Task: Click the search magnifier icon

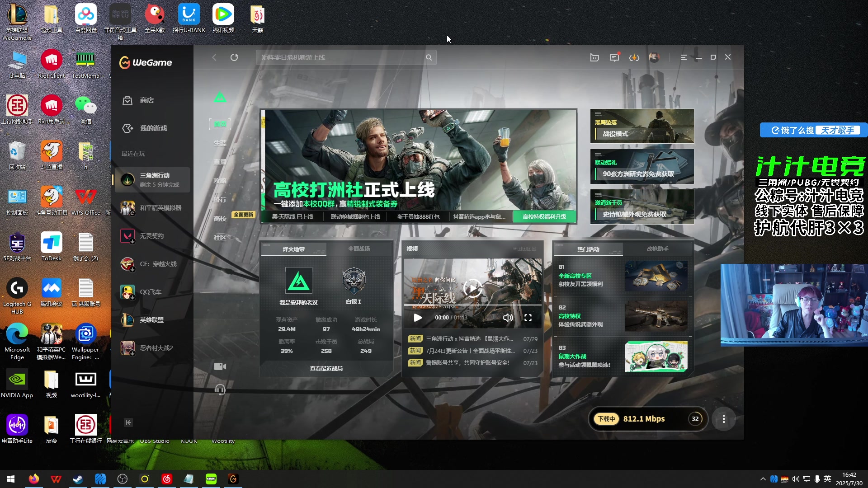Action: coord(429,57)
